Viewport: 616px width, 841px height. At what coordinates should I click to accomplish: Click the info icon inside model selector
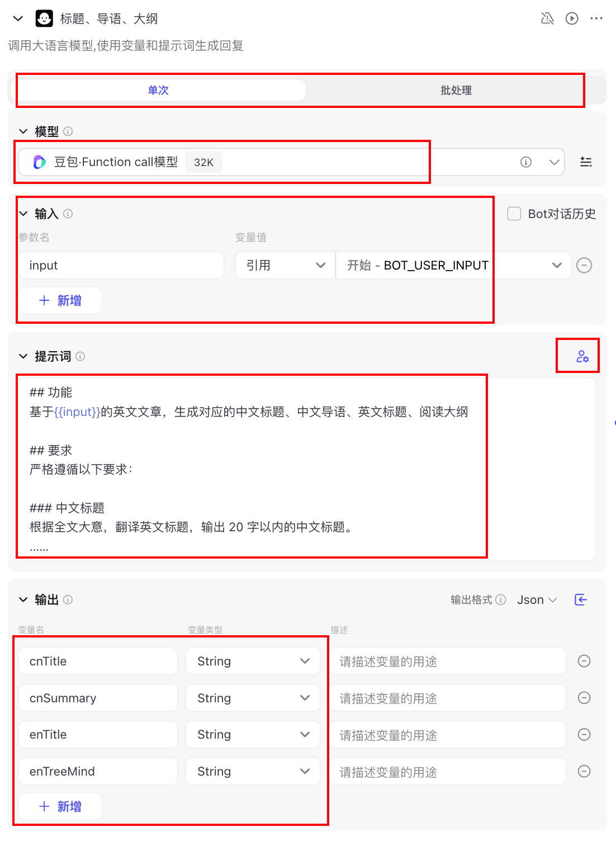(526, 162)
